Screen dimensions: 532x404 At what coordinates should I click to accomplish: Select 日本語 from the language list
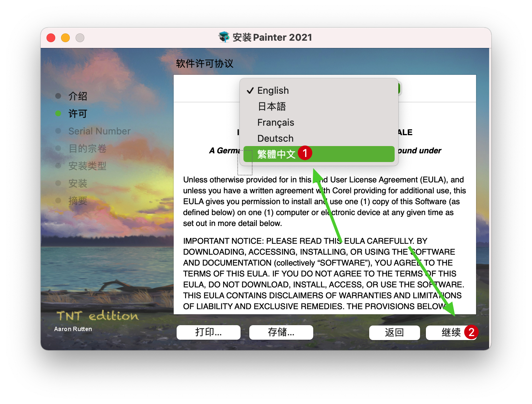coord(271,106)
